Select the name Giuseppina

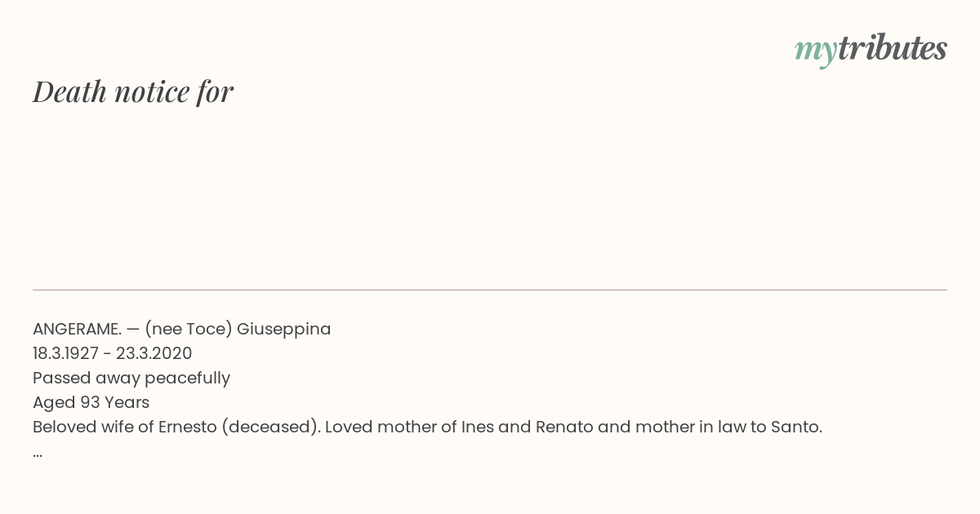tap(284, 329)
